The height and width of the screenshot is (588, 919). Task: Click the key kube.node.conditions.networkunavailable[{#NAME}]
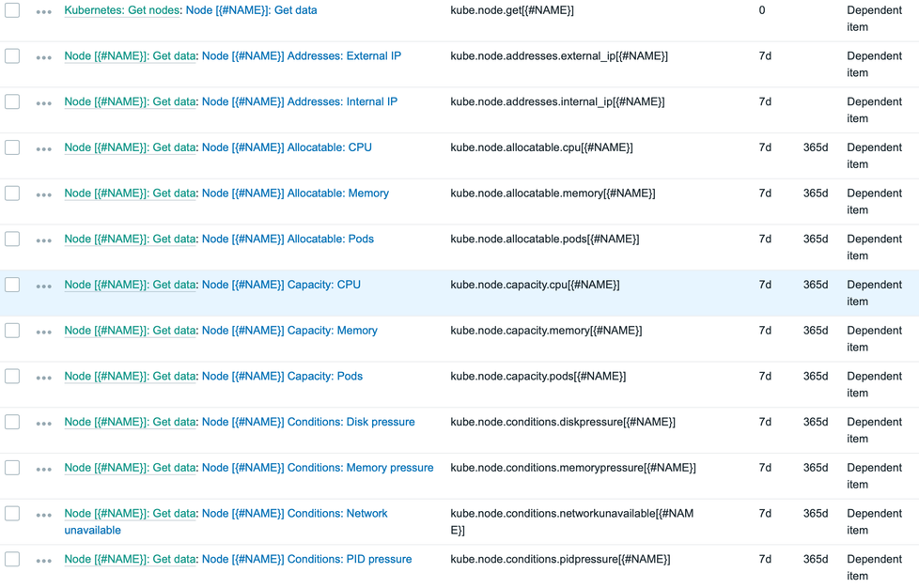click(571, 521)
